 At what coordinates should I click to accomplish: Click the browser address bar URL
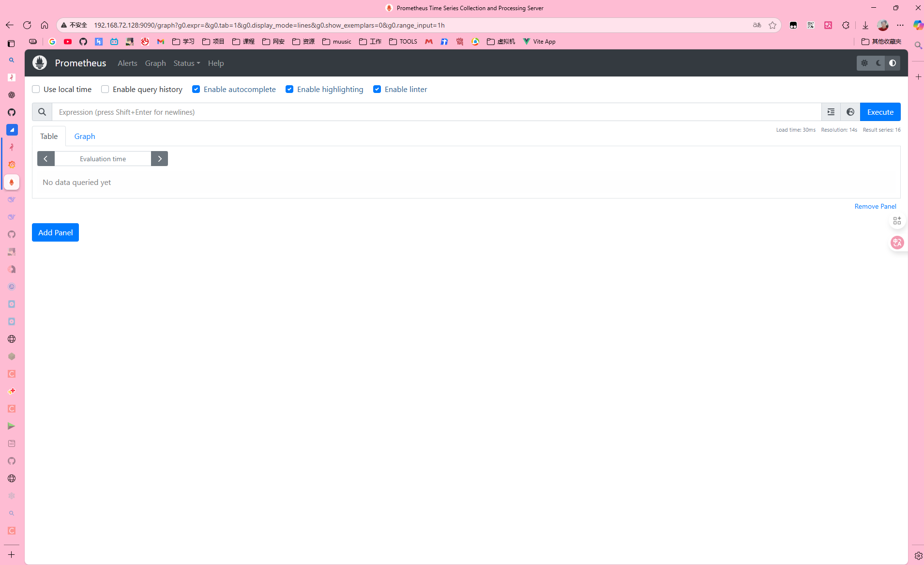(269, 25)
